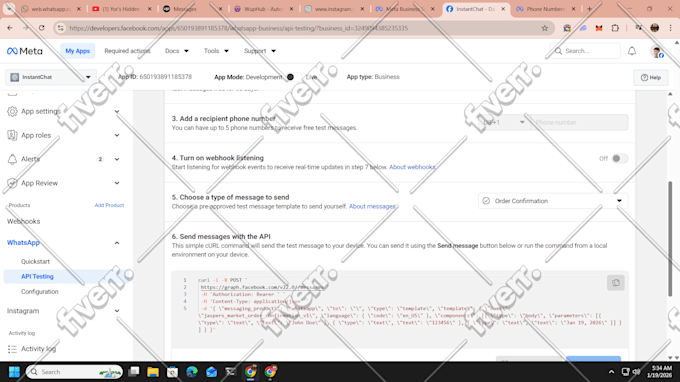Close the InstantChat browser tab
Viewport: 680px width, 382px height.
503,9
